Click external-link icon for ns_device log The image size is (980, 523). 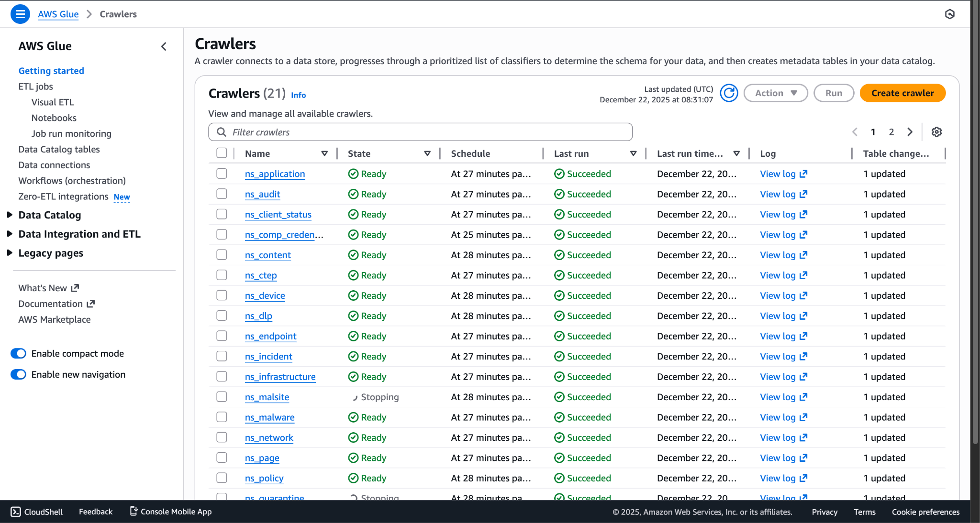[x=803, y=295]
